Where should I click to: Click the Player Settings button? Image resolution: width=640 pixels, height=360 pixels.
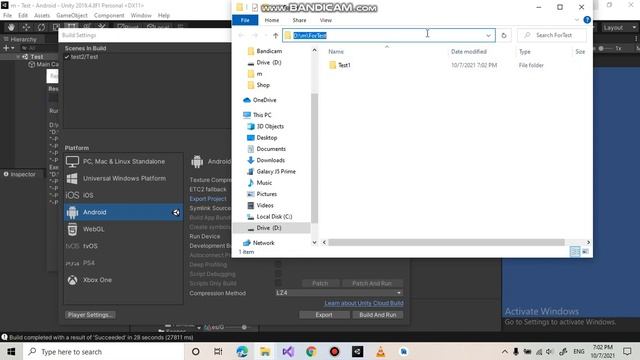(x=90, y=315)
